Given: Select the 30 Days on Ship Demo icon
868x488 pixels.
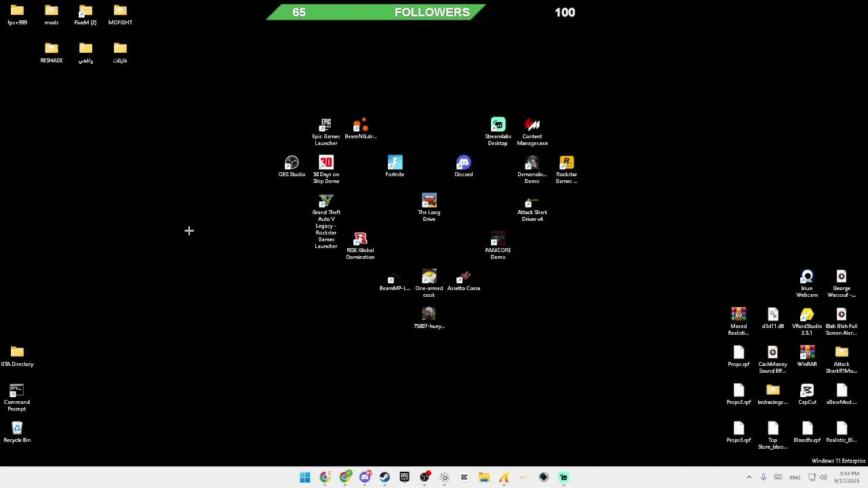Looking at the screenshot, I should (x=326, y=169).
